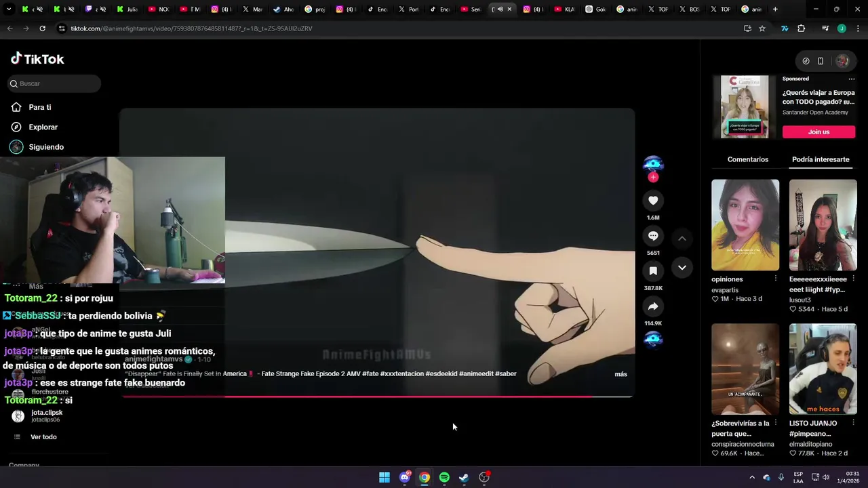Click Ver todo in sidebar
Viewport: 868px width, 488px height.
pos(43,437)
